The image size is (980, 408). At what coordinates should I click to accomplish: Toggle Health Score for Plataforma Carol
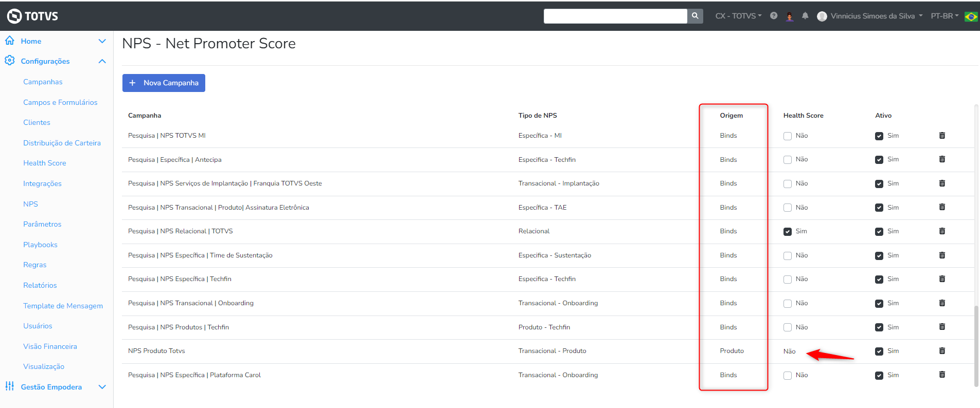point(788,376)
